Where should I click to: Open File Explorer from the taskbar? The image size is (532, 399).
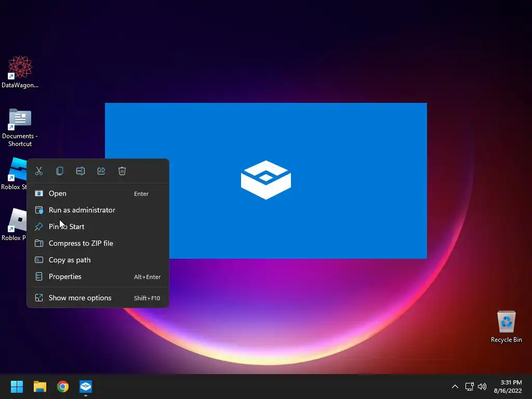(x=39, y=387)
